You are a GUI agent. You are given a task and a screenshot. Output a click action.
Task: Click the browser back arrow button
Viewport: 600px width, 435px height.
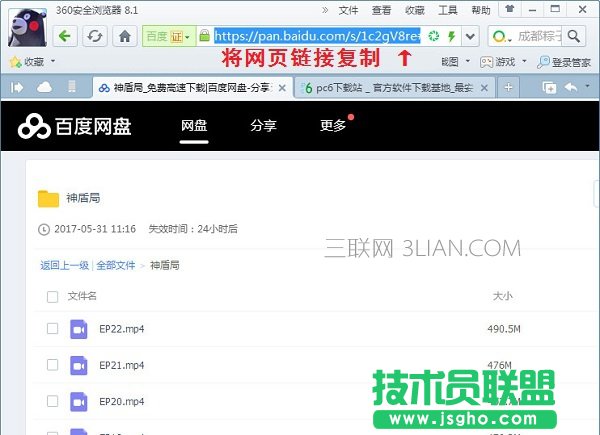pos(66,36)
